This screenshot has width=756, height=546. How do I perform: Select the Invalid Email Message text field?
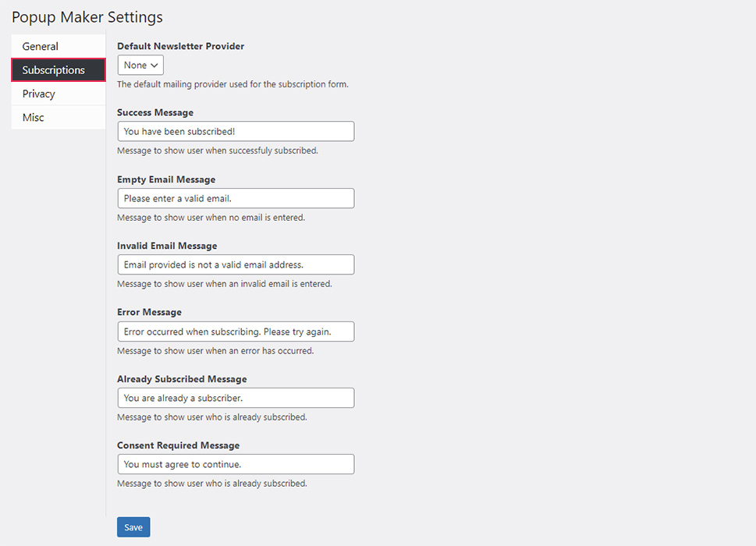pyautogui.click(x=235, y=264)
